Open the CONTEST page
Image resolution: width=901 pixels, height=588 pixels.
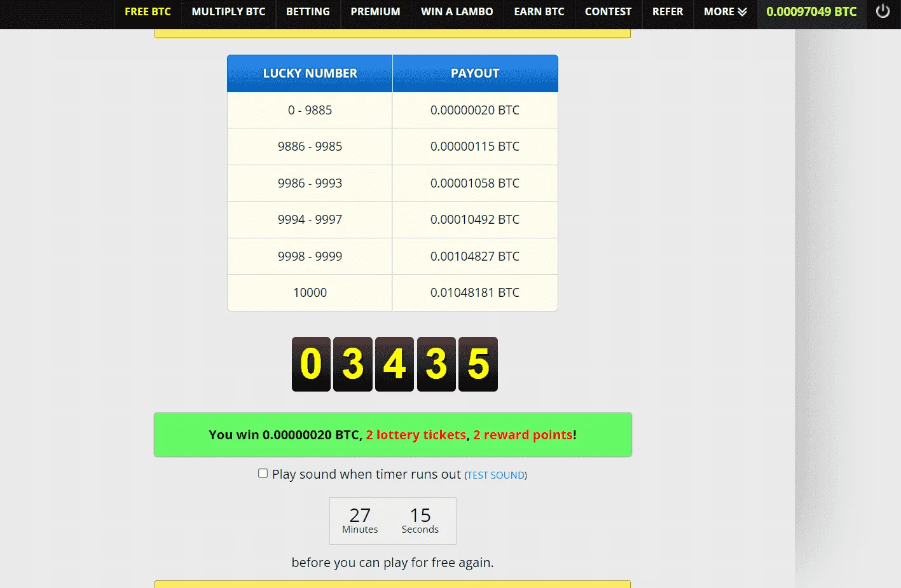[608, 12]
